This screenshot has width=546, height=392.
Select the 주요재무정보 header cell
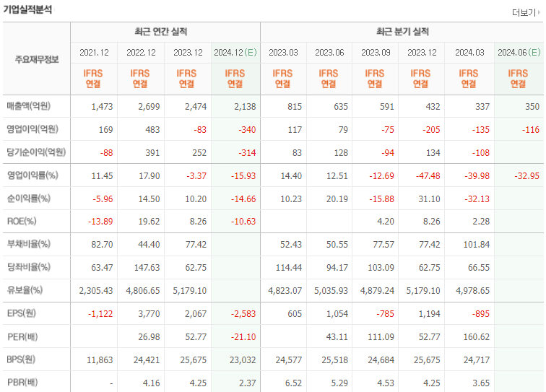[37, 59]
